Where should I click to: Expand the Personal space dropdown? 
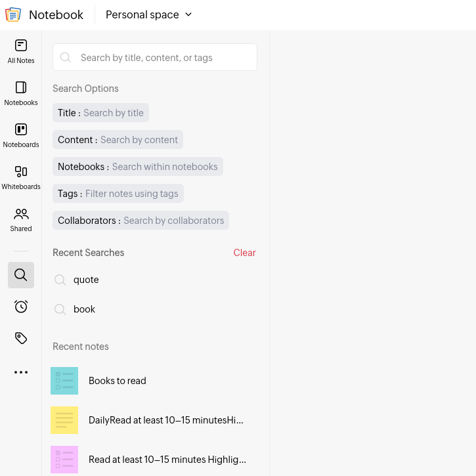[148, 14]
